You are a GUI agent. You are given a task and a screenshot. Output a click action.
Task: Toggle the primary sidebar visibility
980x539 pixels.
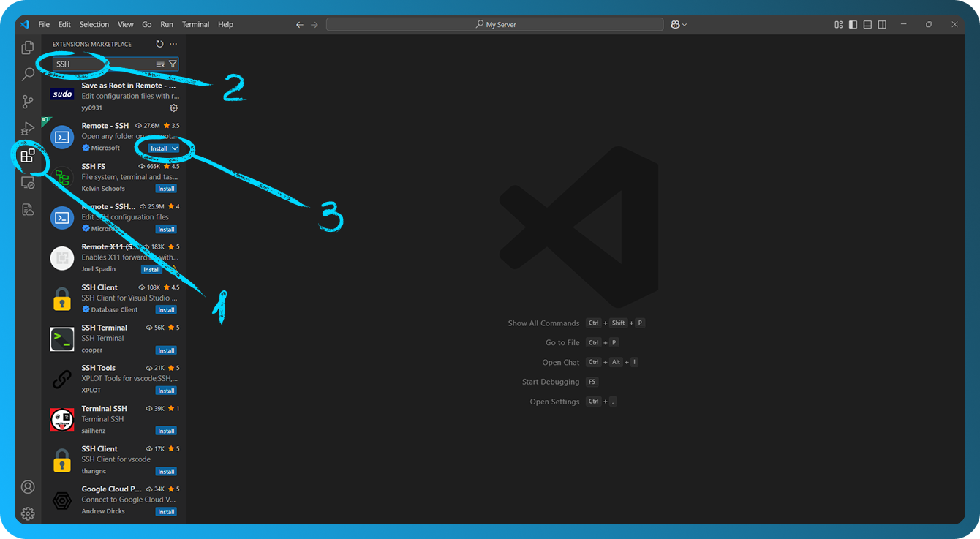point(853,24)
